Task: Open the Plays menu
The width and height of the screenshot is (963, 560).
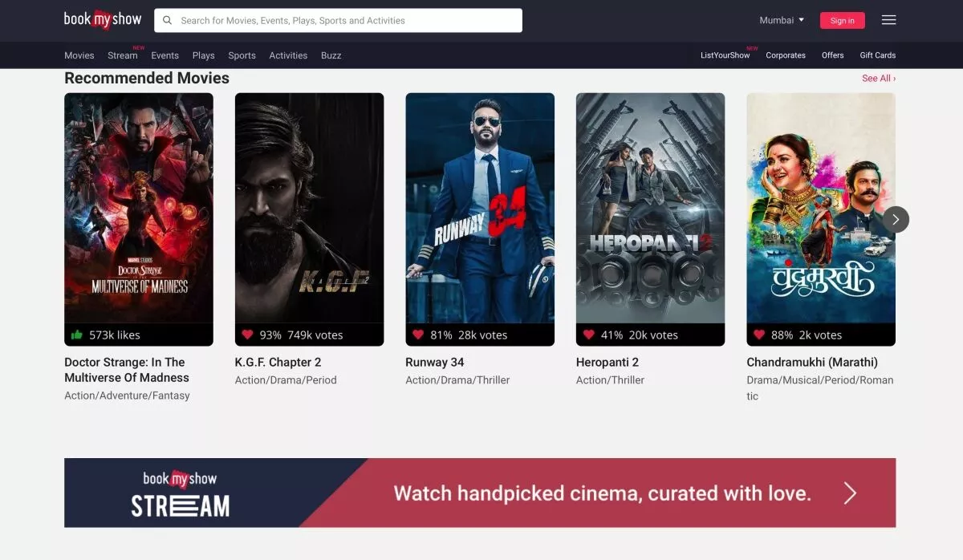Action: coord(203,55)
